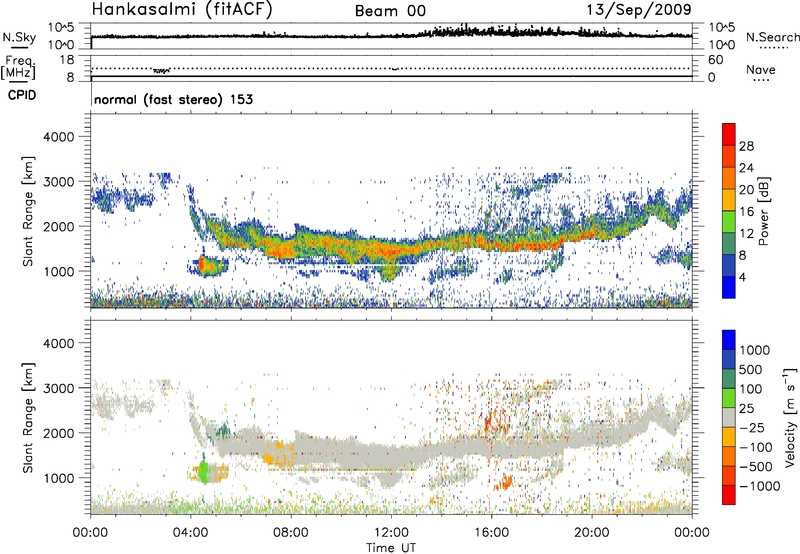Click the "24" power colorbar label

(746, 168)
